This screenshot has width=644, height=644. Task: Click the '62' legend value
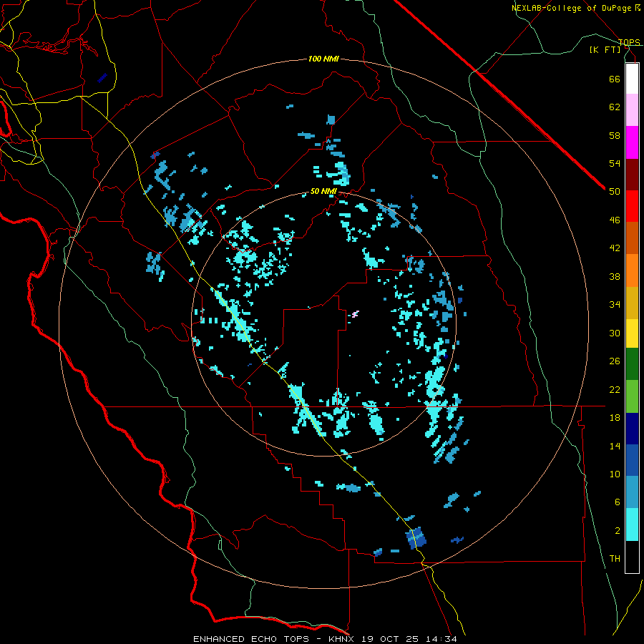[x=615, y=107]
